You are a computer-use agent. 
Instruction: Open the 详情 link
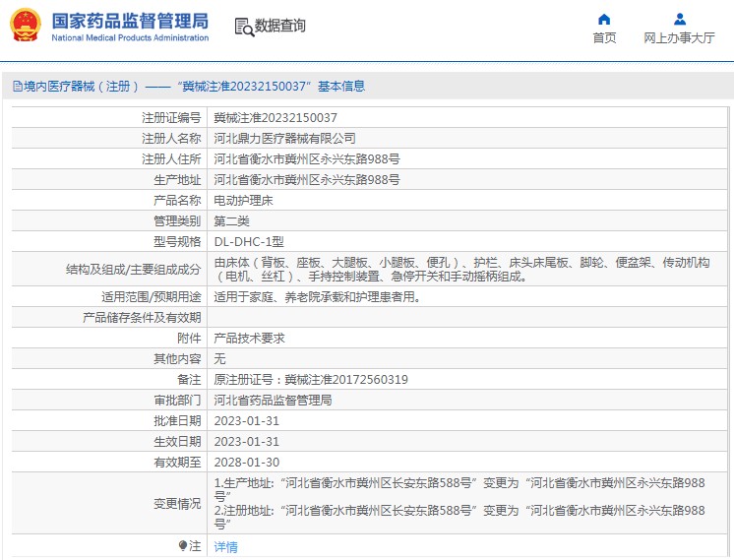click(x=225, y=546)
